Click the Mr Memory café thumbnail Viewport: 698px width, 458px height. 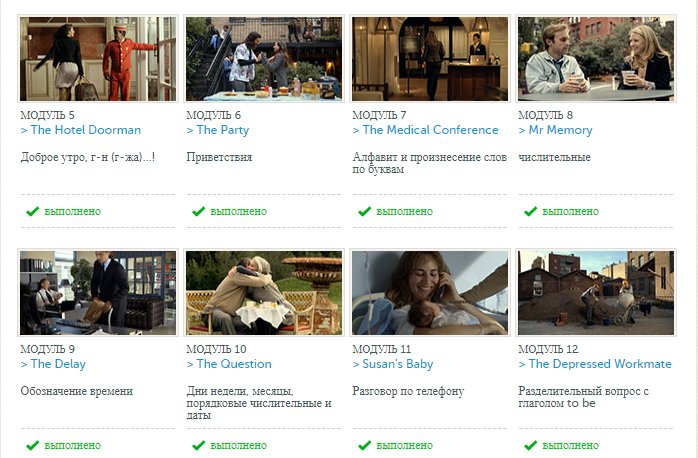tap(596, 59)
